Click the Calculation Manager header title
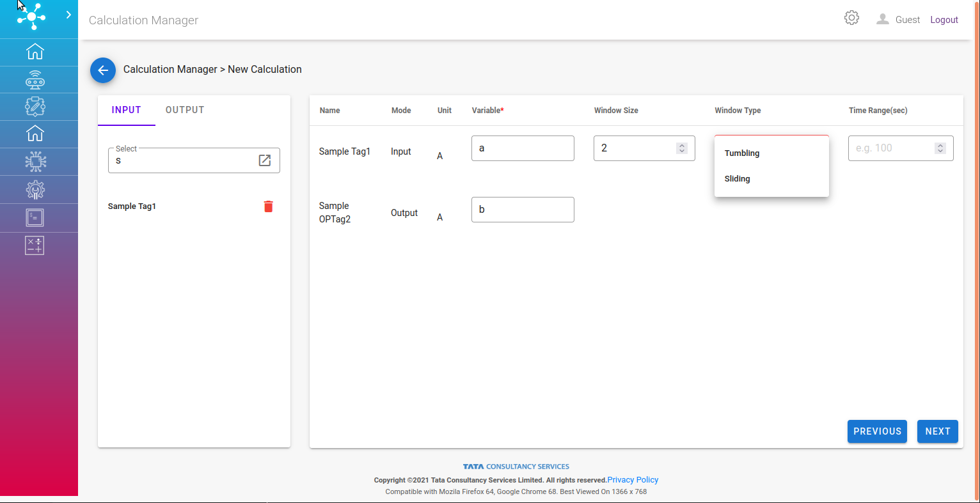 point(143,20)
